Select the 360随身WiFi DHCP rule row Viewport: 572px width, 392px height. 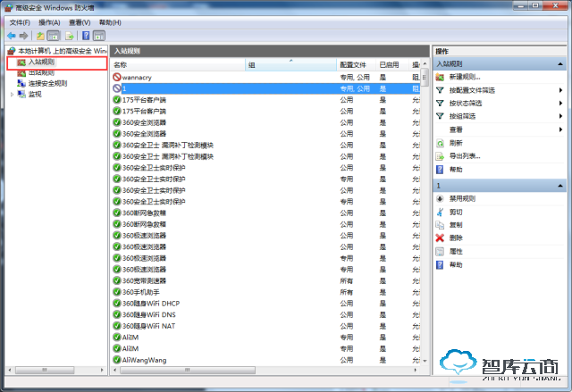(x=266, y=303)
